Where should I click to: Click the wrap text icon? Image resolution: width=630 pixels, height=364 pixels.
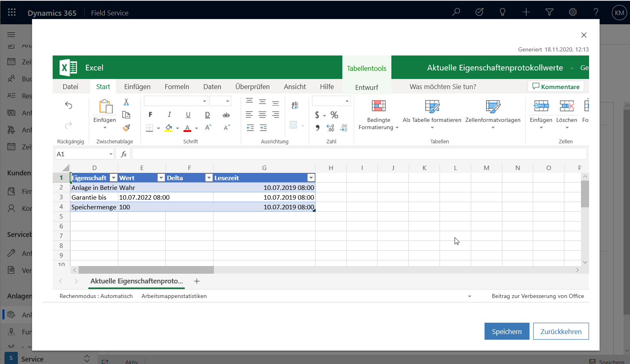(295, 105)
